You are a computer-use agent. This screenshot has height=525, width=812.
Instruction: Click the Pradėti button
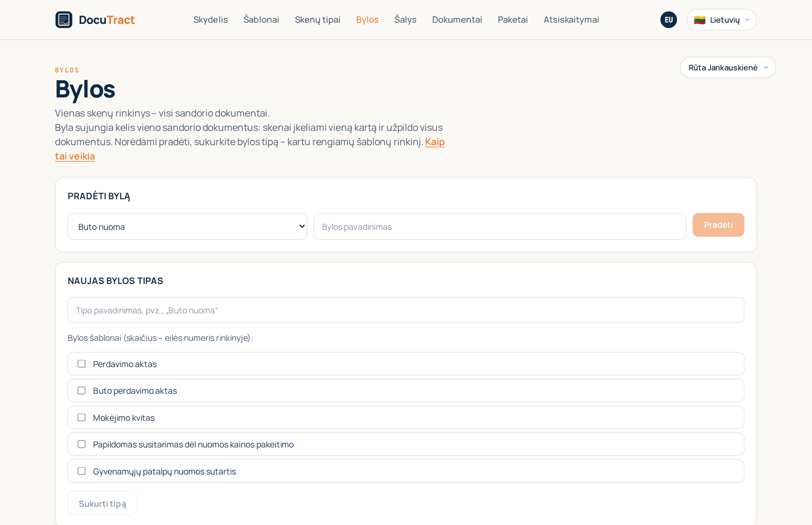coord(718,225)
